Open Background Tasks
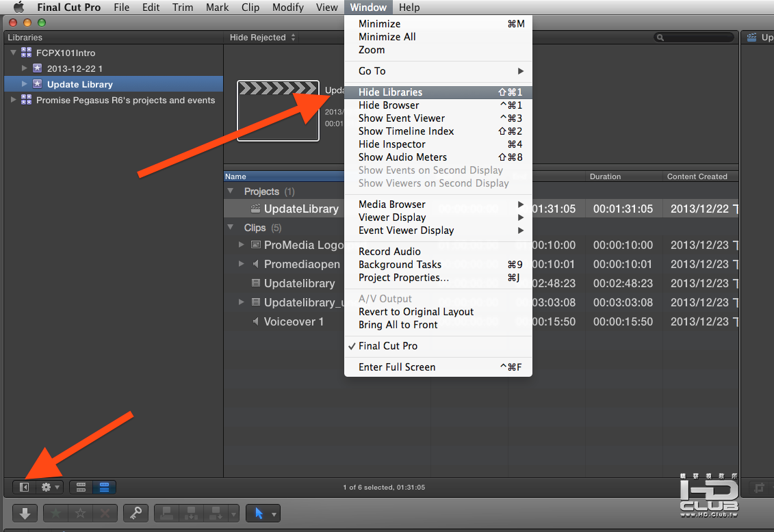This screenshot has width=774, height=532. [438, 265]
